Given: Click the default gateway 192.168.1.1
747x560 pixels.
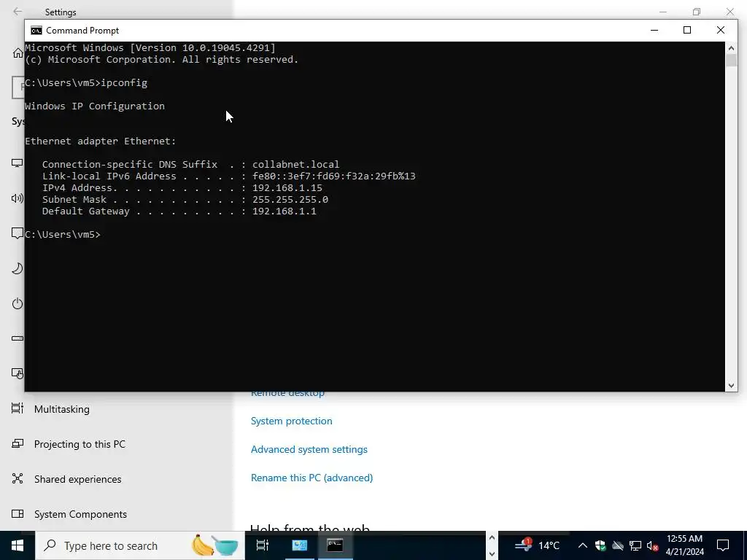Looking at the screenshot, I should [x=285, y=211].
